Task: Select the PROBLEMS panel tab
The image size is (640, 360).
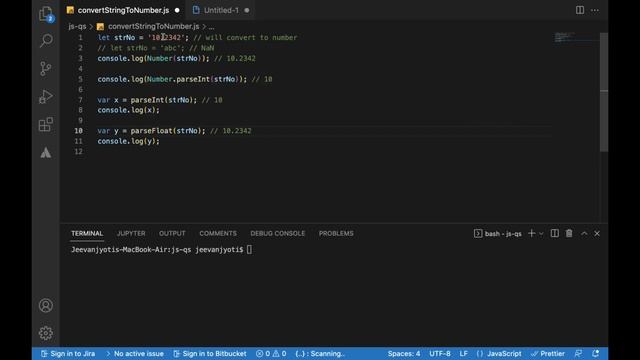Action: point(336,233)
